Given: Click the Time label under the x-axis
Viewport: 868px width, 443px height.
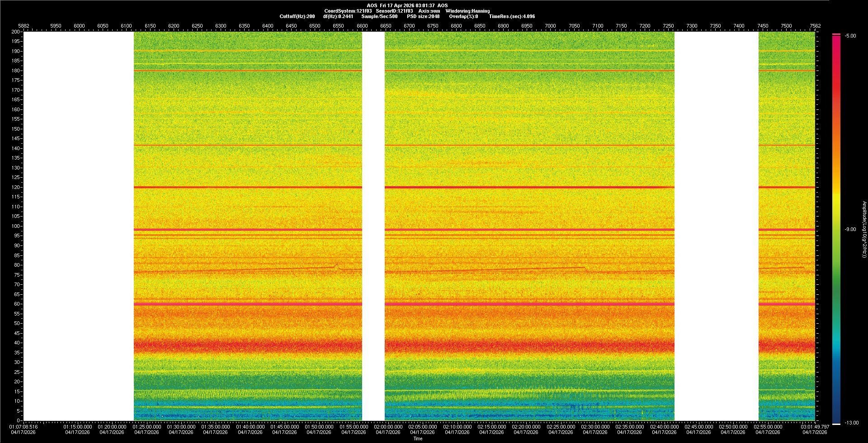Looking at the screenshot, I should (x=418, y=438).
